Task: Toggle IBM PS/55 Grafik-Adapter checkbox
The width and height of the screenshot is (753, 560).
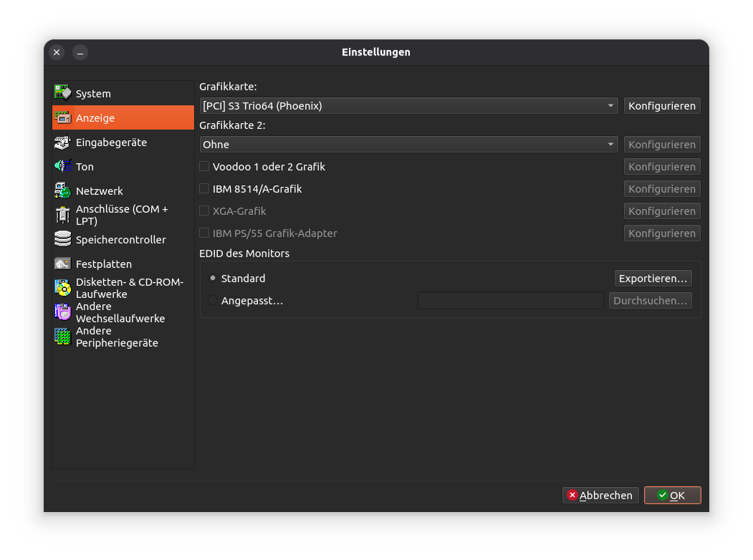Action: point(204,233)
